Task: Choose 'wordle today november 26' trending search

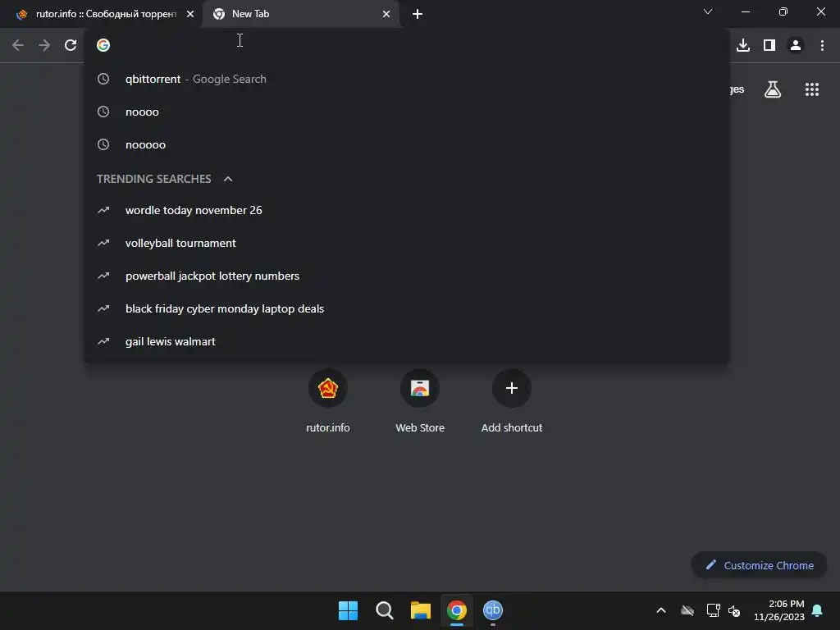Action: [407, 210]
